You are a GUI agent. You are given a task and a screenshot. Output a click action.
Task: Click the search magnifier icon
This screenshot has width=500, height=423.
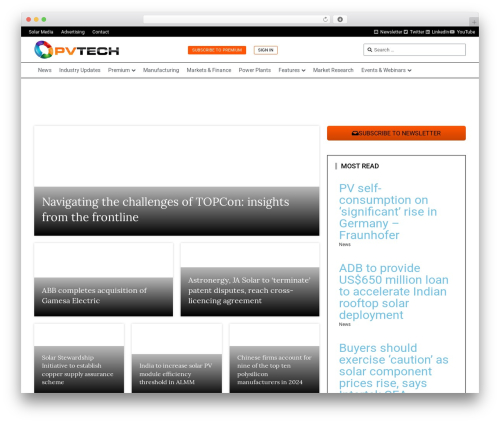(370, 50)
